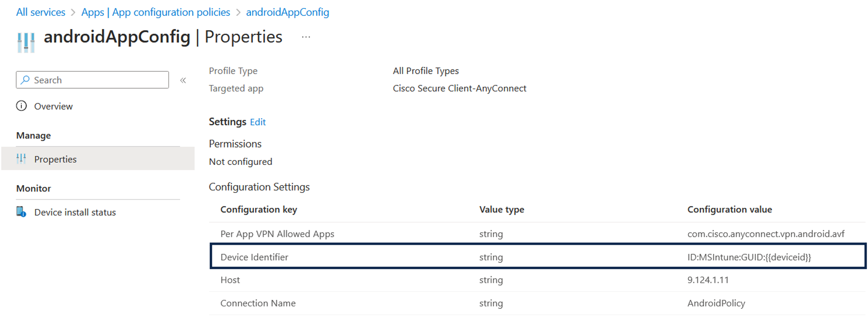Click the Device install status device icon

20,212
